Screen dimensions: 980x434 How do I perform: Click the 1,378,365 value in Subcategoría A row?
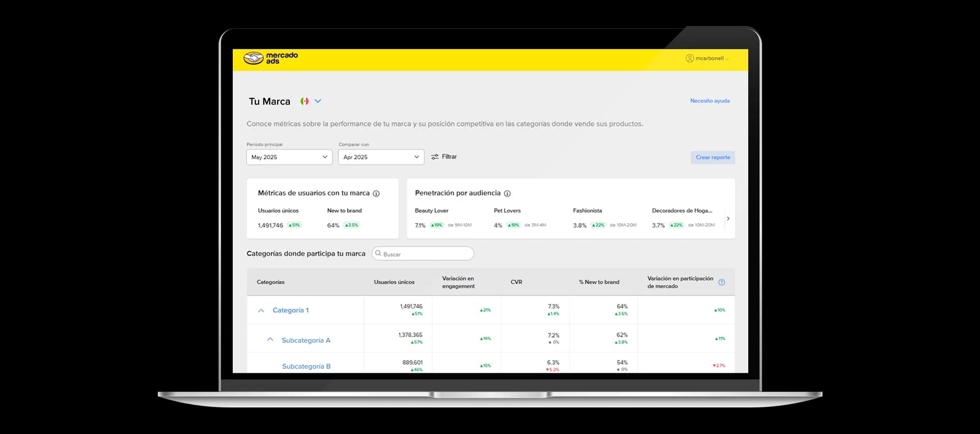(x=410, y=335)
